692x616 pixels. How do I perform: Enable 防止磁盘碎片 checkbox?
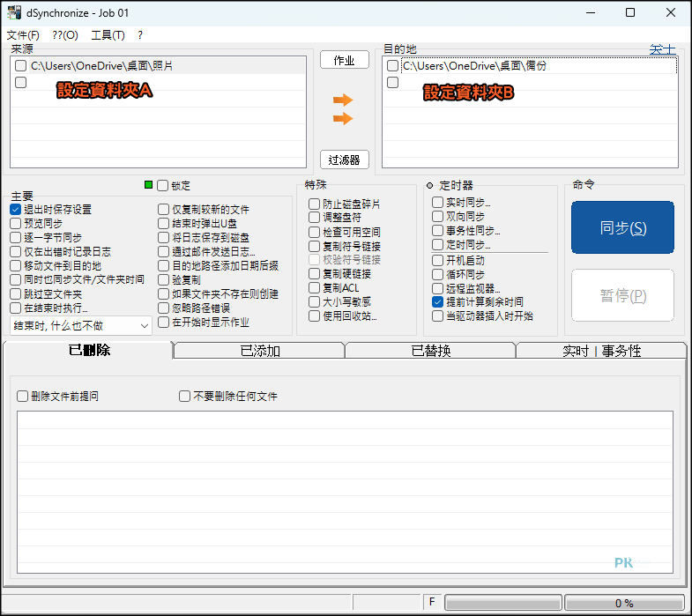314,204
